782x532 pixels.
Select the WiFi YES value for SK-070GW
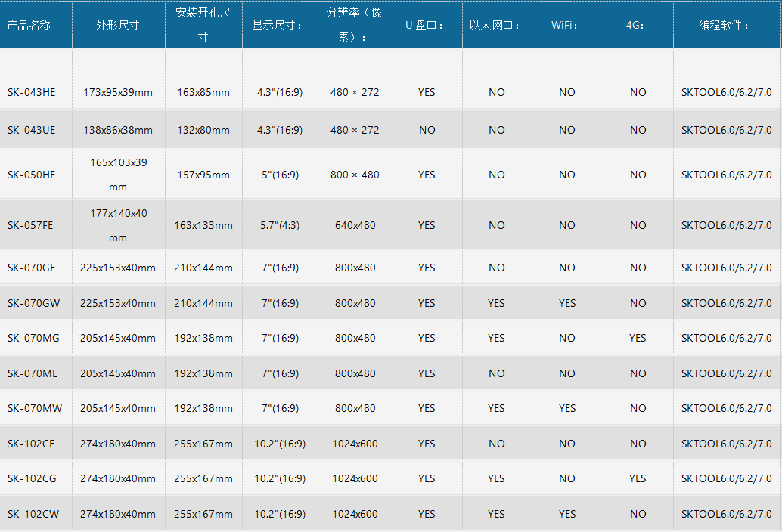coord(567,303)
